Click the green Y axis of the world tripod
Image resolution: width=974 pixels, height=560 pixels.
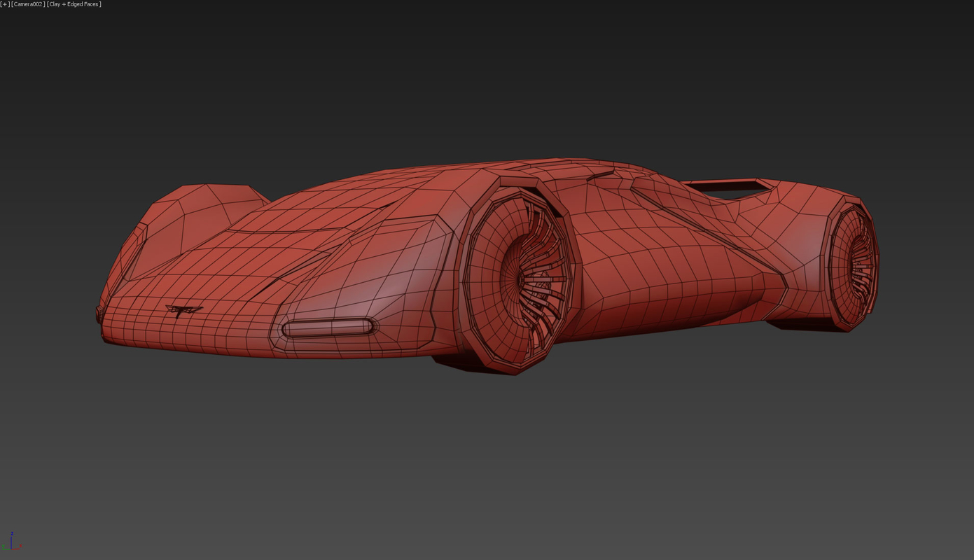pyautogui.click(x=6, y=549)
